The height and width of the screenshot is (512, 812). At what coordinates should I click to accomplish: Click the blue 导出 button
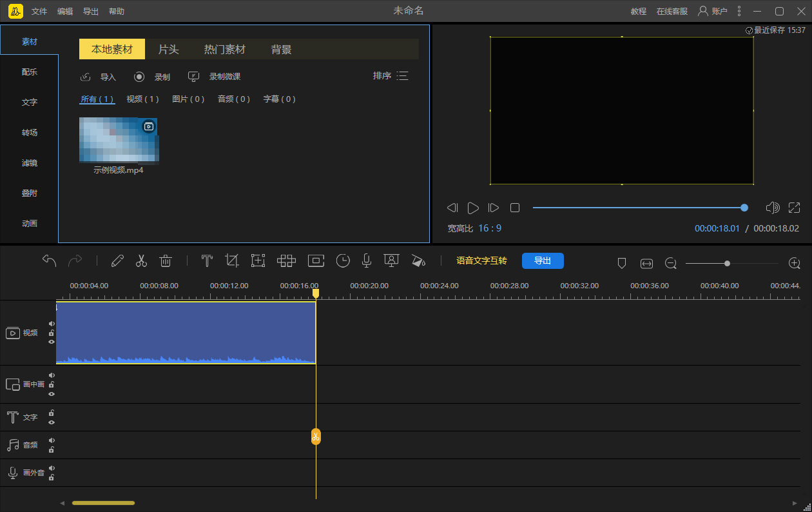coord(543,261)
